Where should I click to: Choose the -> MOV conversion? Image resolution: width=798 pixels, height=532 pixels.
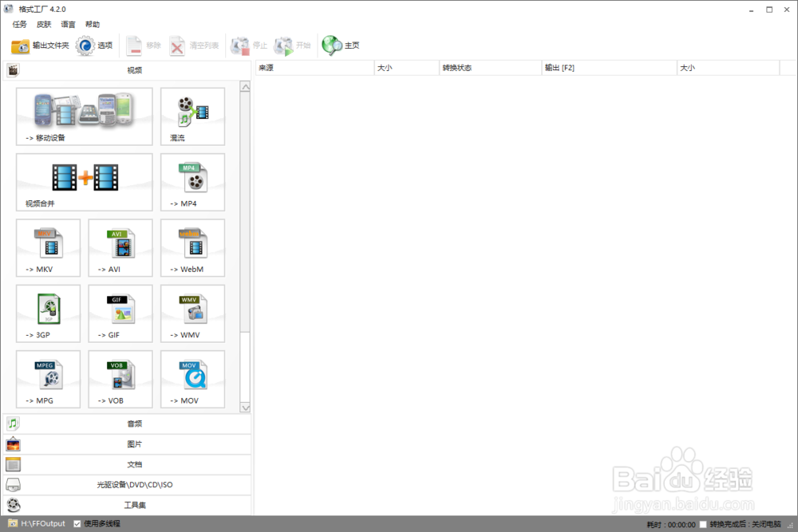point(192,379)
